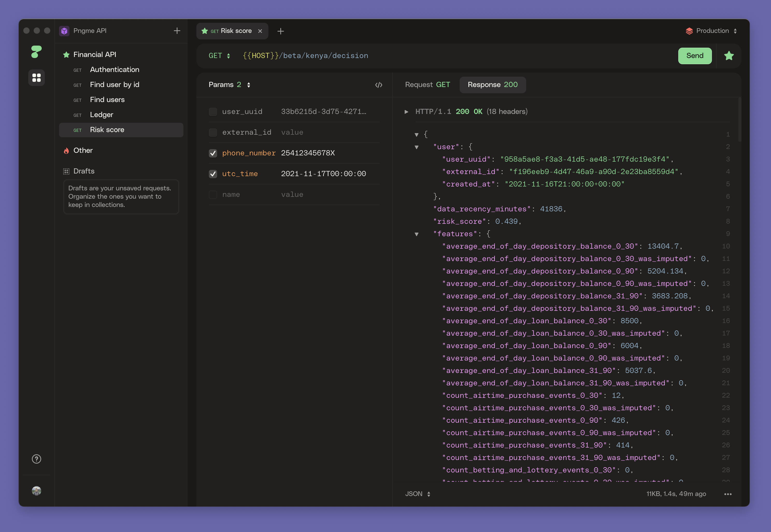Open the response ellipsis actions menu
The image size is (771, 532).
point(728,494)
